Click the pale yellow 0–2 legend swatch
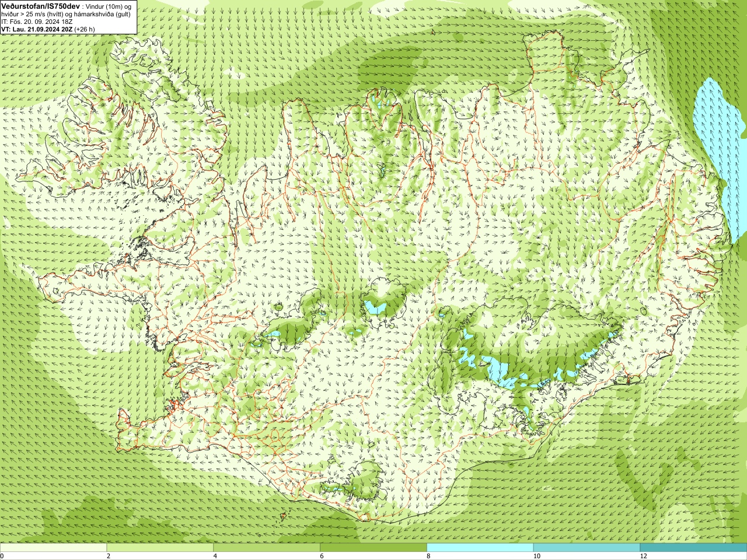 pos(53,548)
